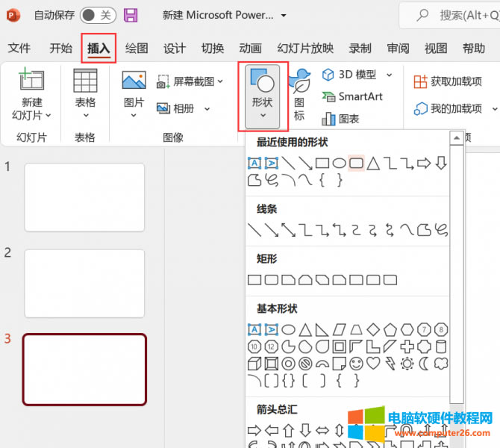Expand the 3D 模型 dropdown arrow
Image resolution: width=500 pixels, height=448 pixels.
click(389, 75)
